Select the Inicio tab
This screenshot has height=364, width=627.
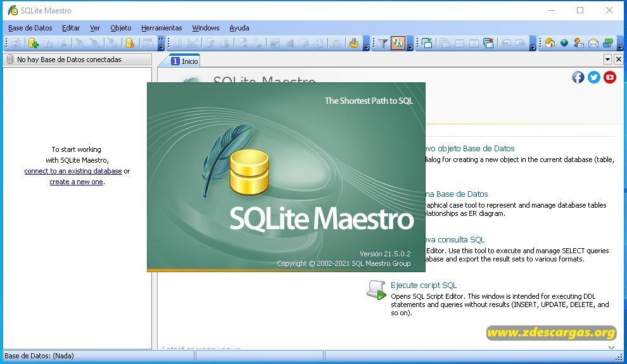[x=184, y=61]
